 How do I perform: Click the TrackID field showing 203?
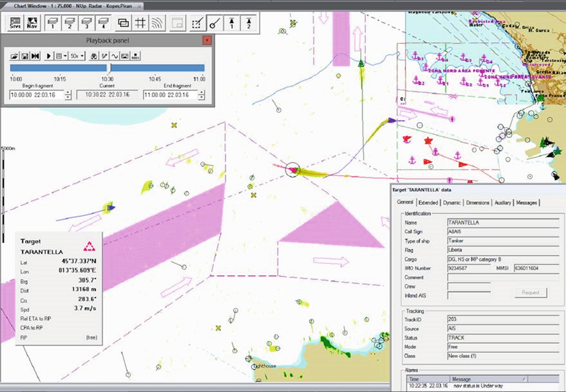click(x=503, y=319)
